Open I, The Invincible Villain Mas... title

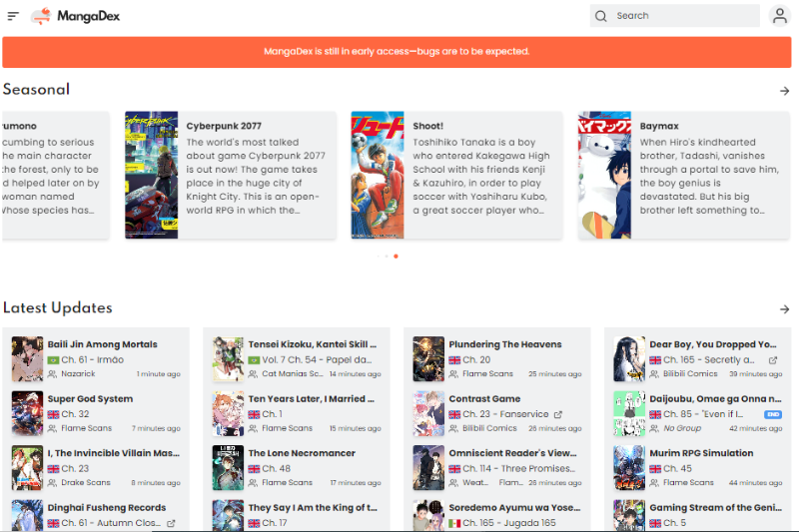click(114, 453)
